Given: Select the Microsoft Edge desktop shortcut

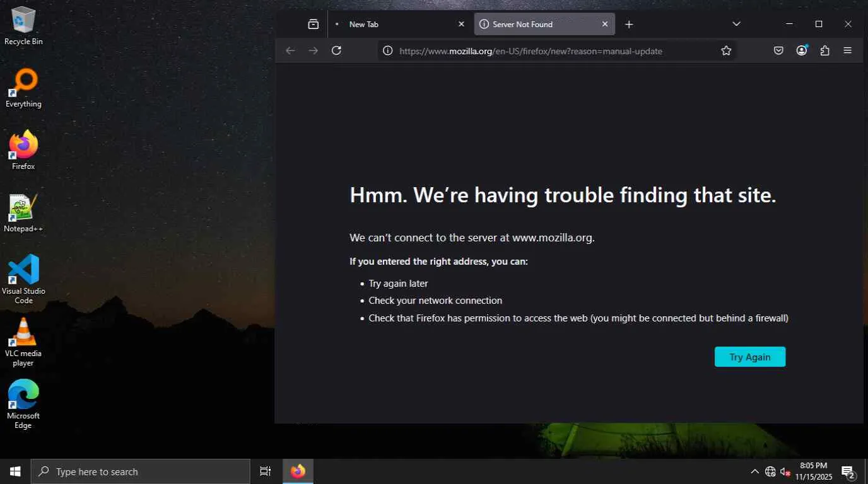Looking at the screenshot, I should (23, 404).
